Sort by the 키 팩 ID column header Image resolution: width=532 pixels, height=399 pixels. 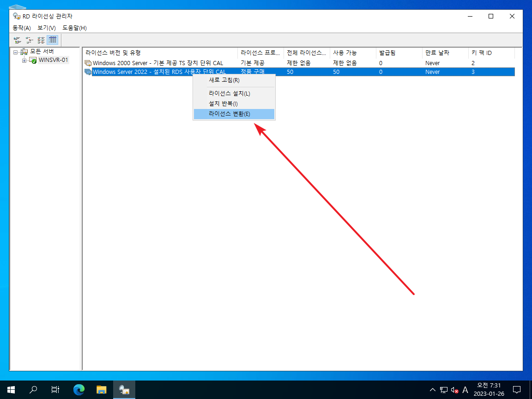click(491, 53)
